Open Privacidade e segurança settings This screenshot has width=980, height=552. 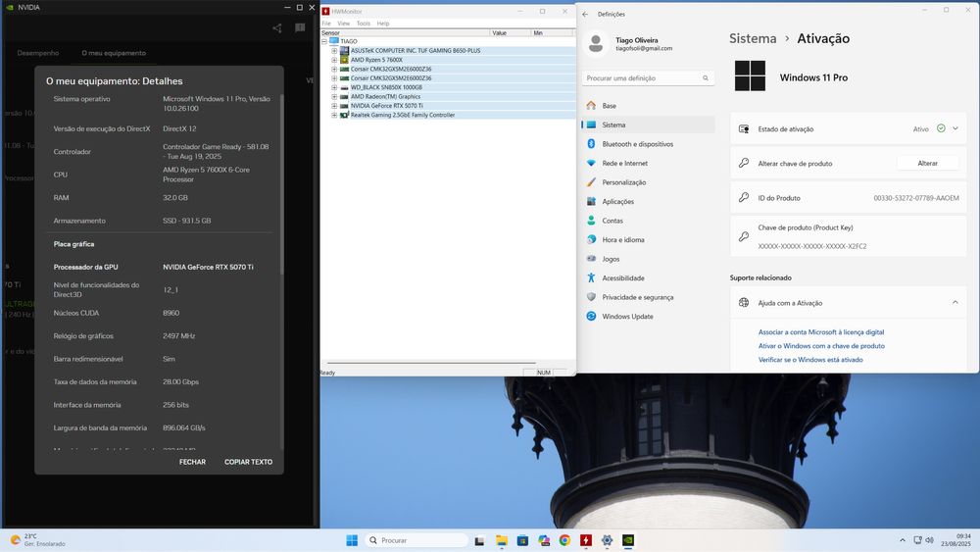tap(648, 297)
